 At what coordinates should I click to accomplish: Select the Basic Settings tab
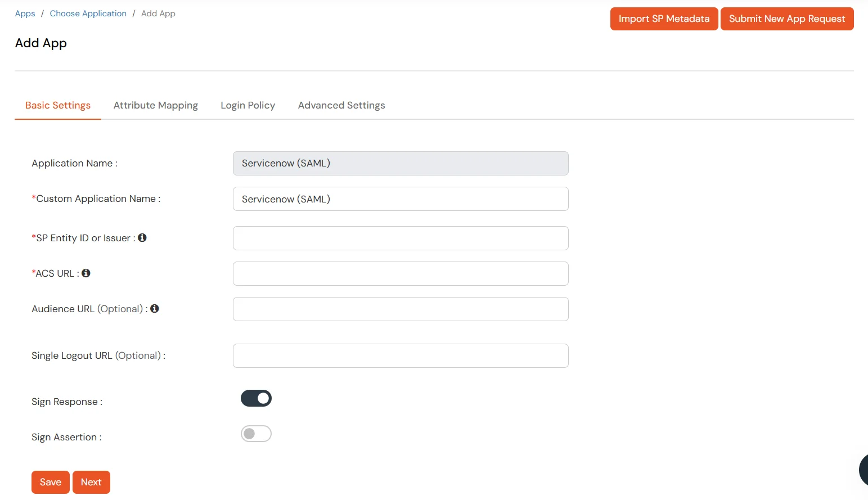(x=57, y=105)
